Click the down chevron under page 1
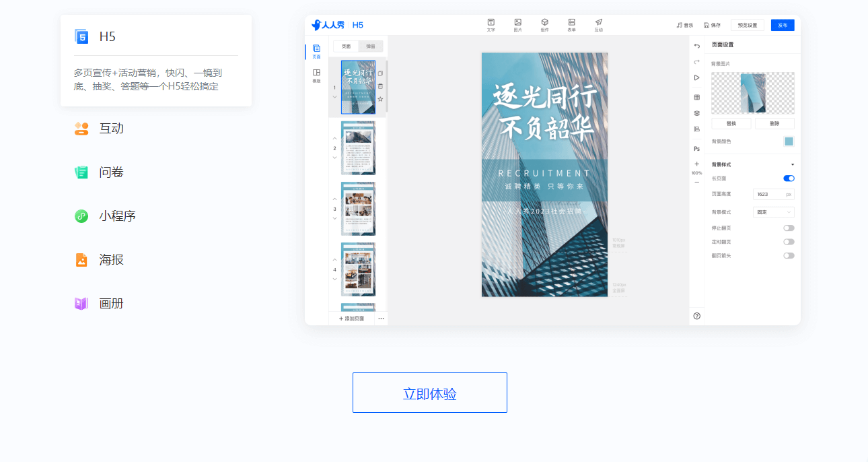Viewport: 868px width, 462px height. (334, 97)
